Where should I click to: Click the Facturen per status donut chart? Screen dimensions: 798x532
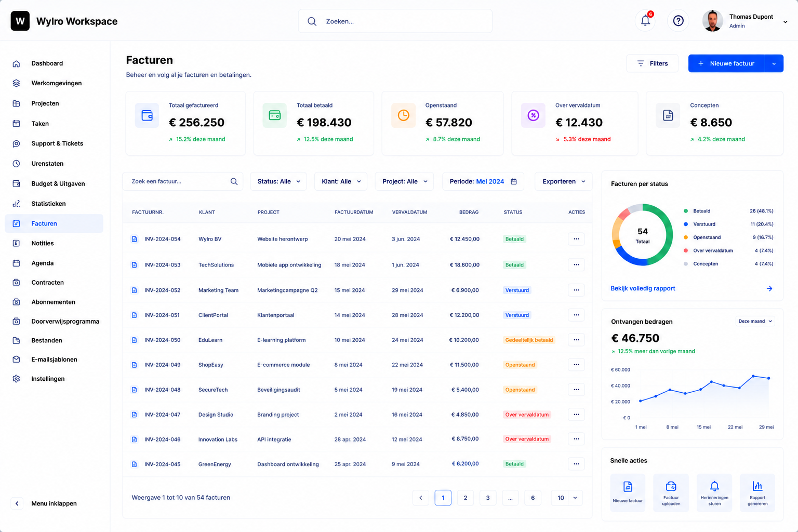click(643, 235)
